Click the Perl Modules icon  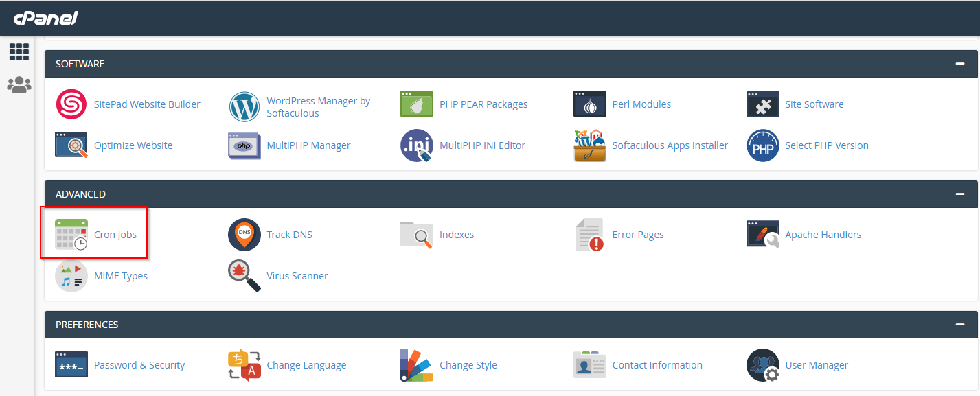[590, 104]
